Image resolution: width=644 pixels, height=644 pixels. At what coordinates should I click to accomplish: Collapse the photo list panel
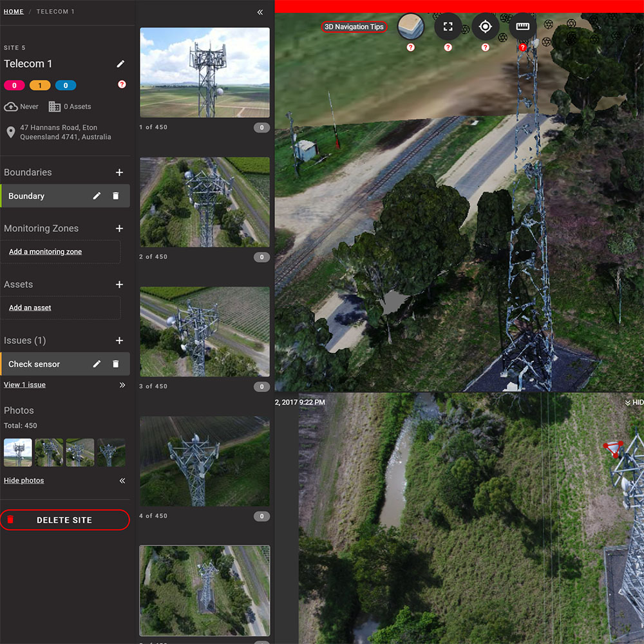point(260,12)
